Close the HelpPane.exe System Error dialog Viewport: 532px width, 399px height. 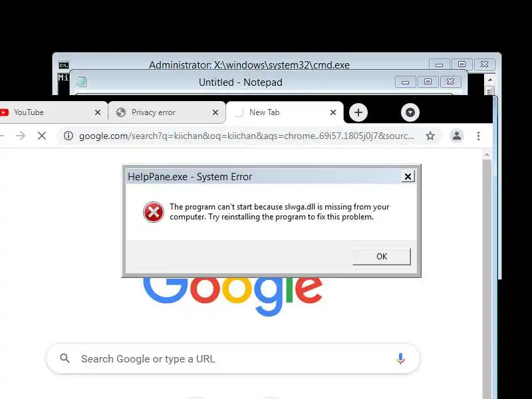click(x=408, y=176)
